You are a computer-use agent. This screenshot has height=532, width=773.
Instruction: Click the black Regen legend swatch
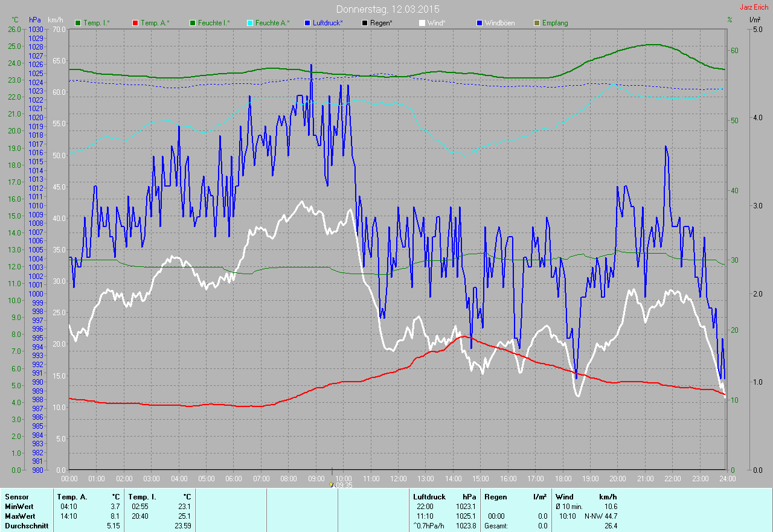coord(365,23)
